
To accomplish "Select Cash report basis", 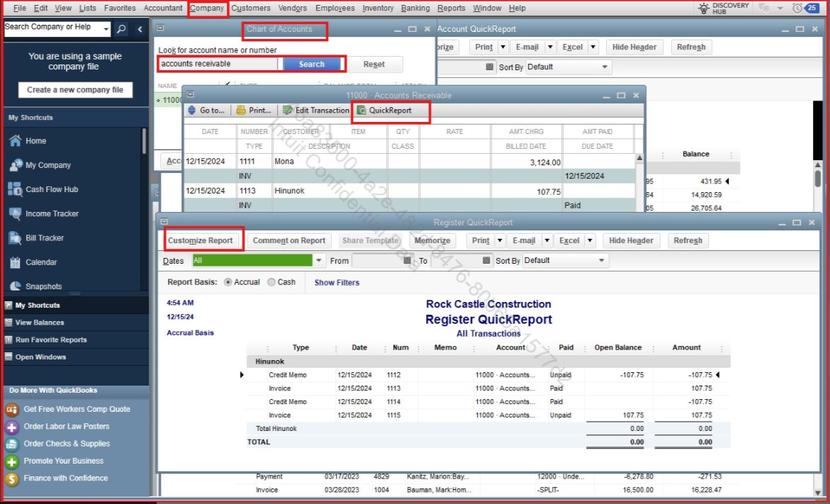I will tap(271, 282).
